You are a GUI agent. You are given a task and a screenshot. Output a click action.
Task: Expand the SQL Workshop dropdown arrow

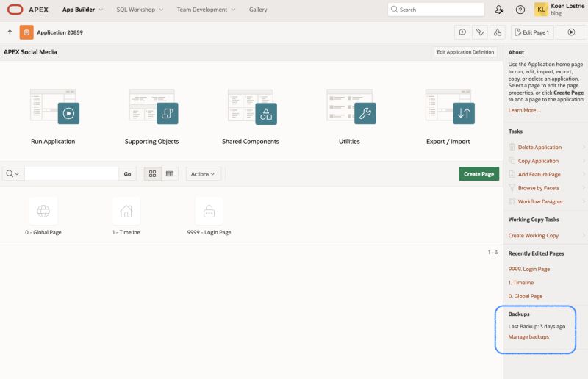point(161,10)
